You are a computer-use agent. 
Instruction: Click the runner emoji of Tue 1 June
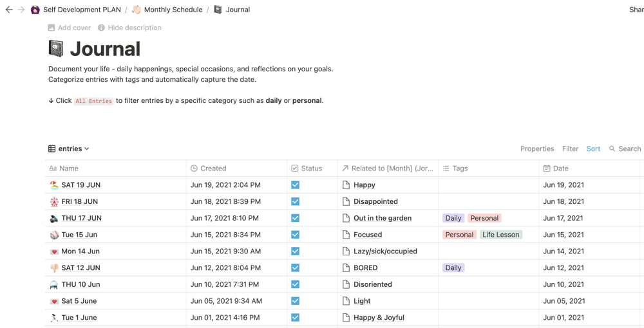54,317
